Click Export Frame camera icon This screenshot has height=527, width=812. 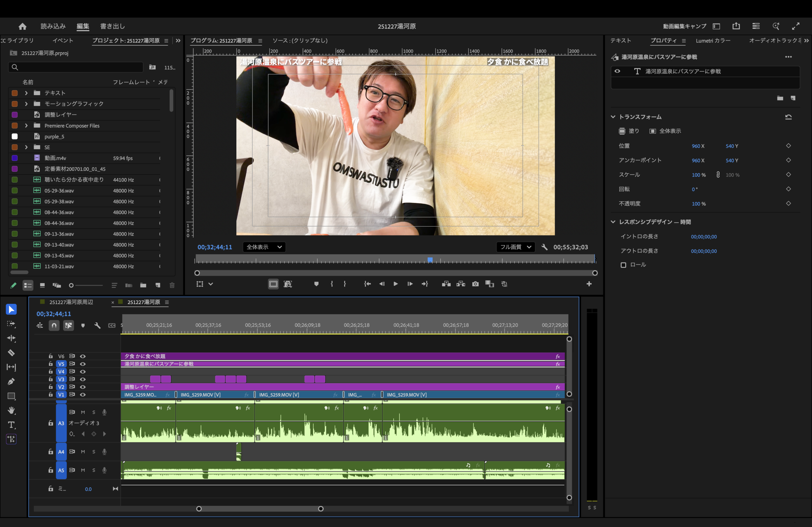click(475, 284)
